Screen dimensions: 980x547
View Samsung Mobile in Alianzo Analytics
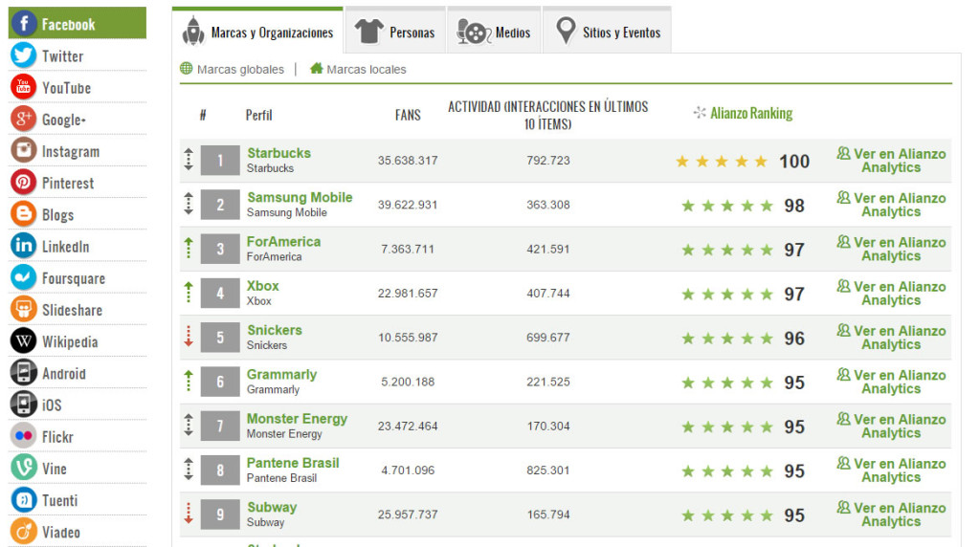coord(891,205)
